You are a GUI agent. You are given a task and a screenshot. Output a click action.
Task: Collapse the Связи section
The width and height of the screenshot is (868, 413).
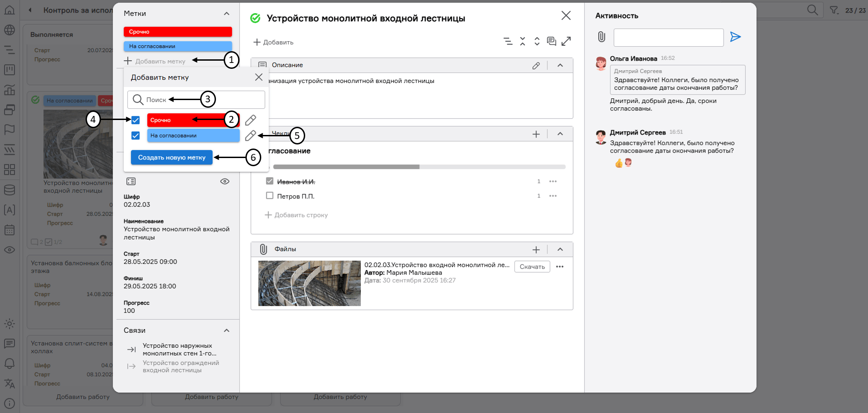point(226,331)
